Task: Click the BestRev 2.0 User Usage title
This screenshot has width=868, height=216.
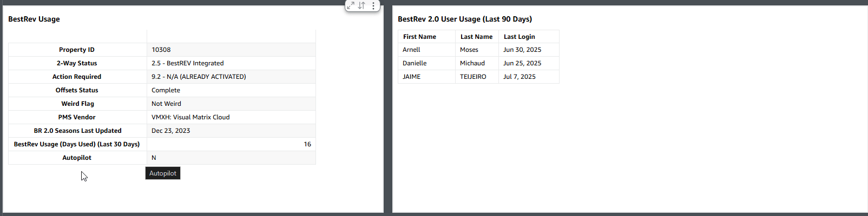Action: tap(465, 19)
